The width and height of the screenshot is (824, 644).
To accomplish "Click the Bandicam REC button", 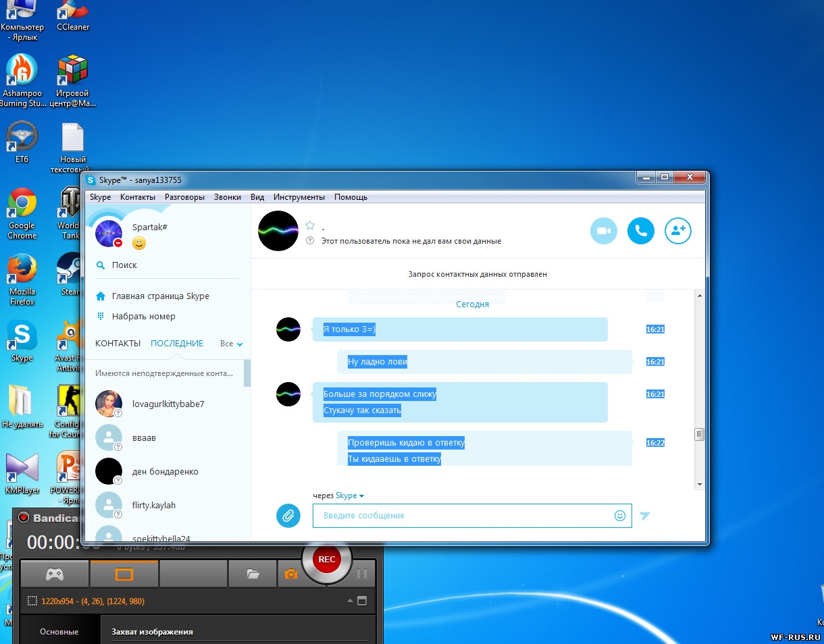I will coord(327,559).
